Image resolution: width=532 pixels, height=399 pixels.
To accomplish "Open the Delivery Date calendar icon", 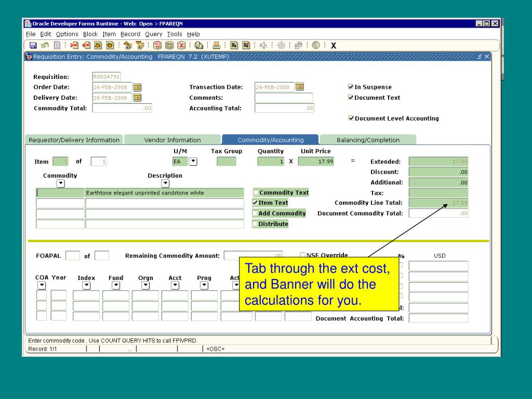I will tap(137, 98).
